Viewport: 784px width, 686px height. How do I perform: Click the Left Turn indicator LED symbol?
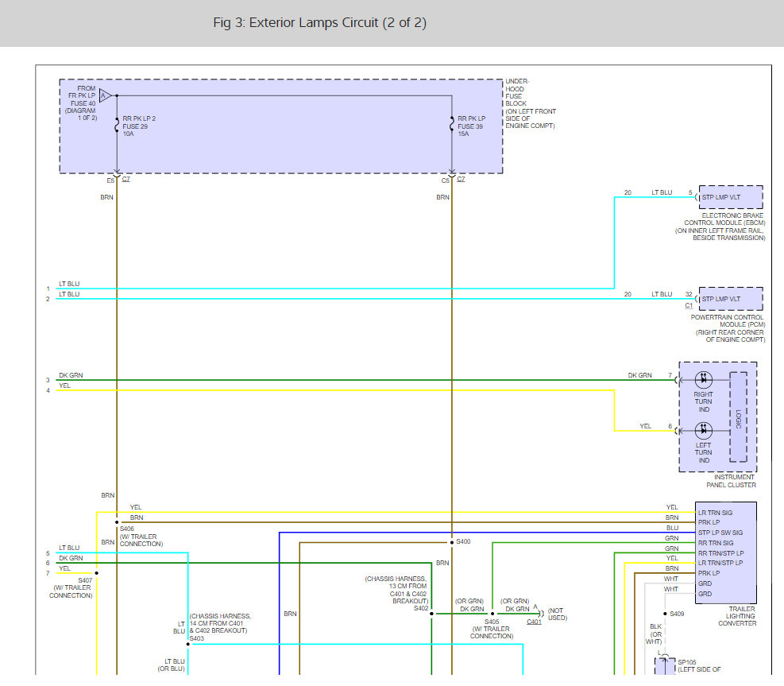[x=703, y=431]
